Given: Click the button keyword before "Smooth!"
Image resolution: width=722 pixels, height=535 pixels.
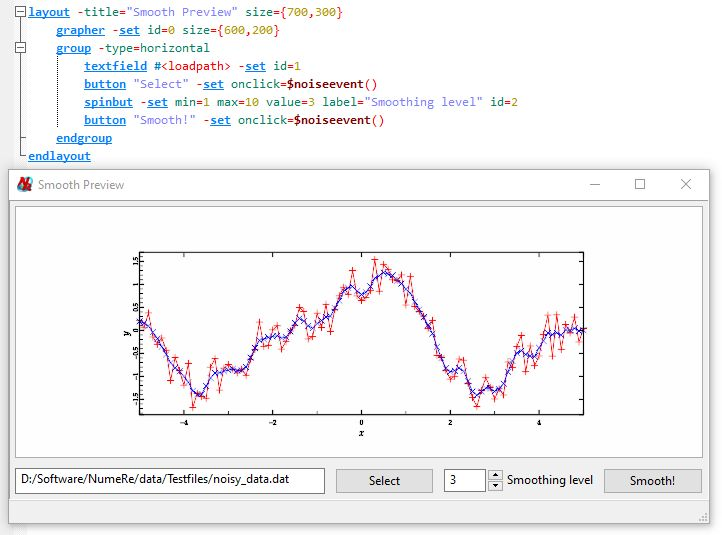Looking at the screenshot, I should [x=105, y=120].
